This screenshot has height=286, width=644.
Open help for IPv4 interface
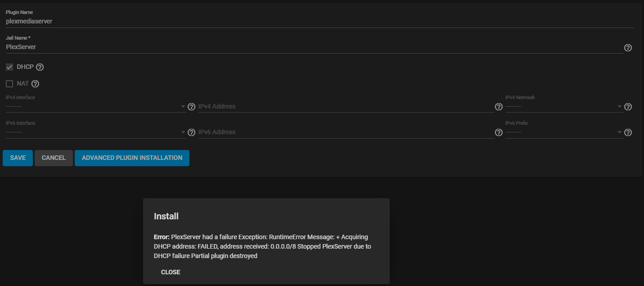point(191,107)
